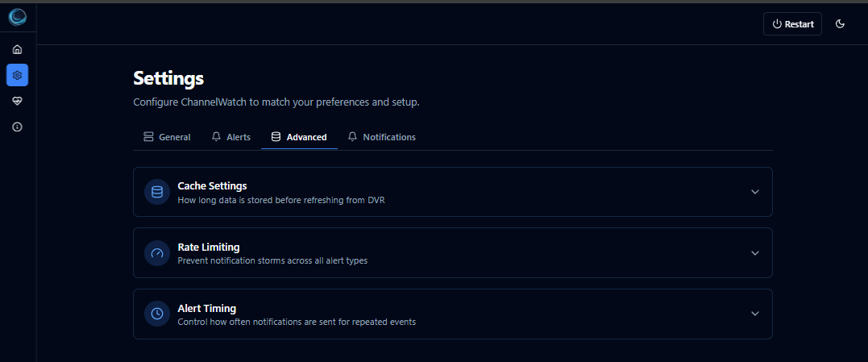
Task: Click the Alert Timing section title
Action: [206, 308]
